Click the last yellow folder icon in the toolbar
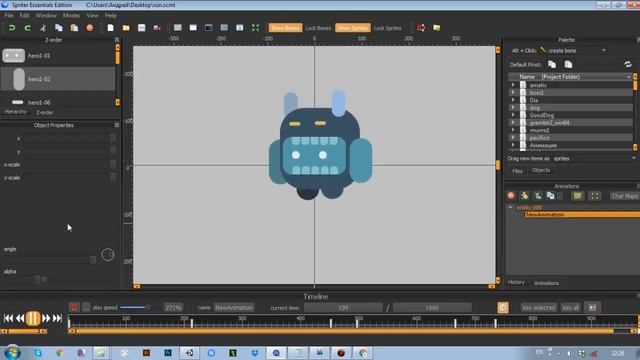Image resolution: width=640 pixels, height=360 pixels. (x=437, y=28)
